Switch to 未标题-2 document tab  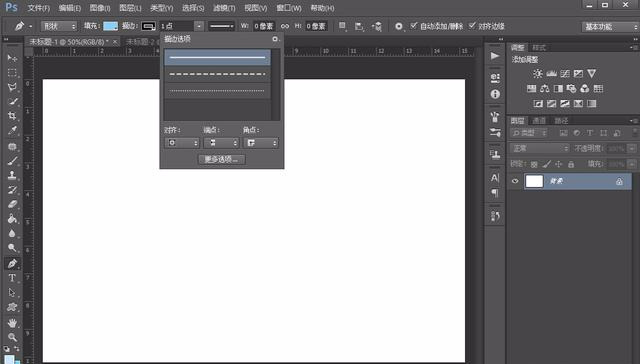141,42
